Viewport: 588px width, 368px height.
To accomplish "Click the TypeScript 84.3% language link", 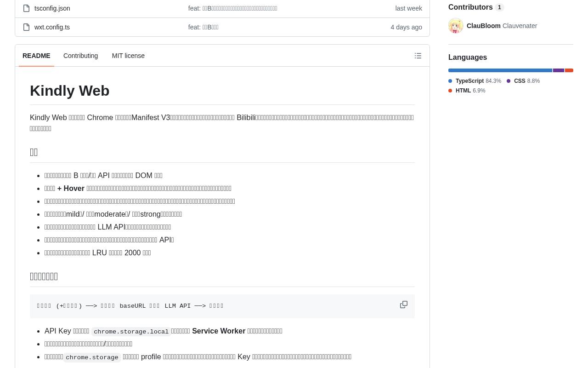I will pos(475,81).
